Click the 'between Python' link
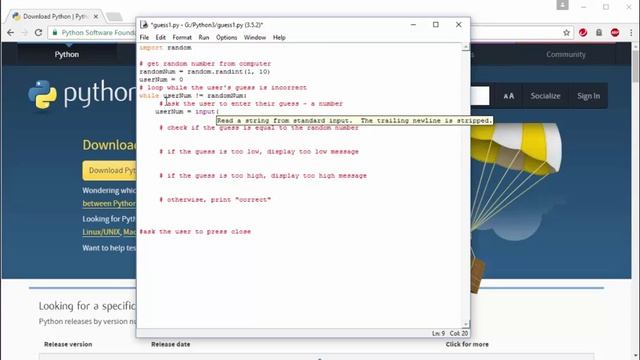This screenshot has width=640, height=360. coord(109,203)
